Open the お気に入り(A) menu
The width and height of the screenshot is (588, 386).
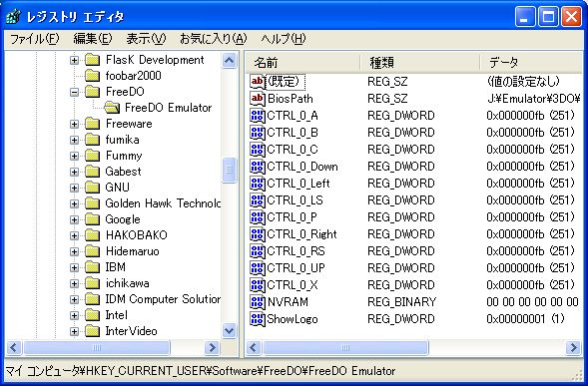pos(213,39)
